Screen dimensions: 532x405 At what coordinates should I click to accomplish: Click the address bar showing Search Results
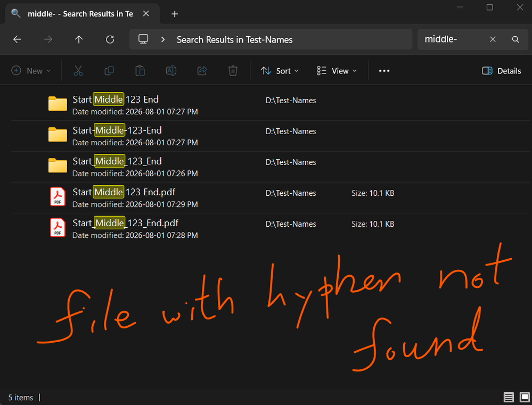pos(271,39)
